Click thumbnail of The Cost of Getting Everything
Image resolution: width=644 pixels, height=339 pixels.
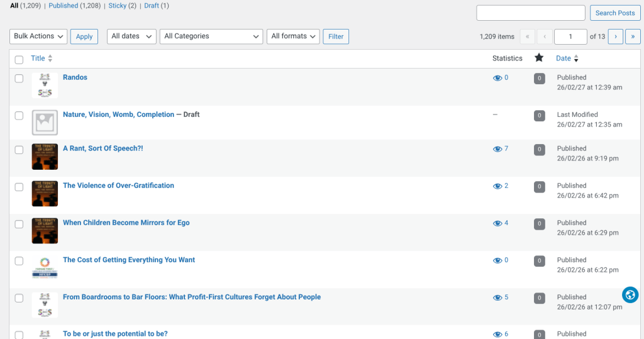click(x=45, y=268)
